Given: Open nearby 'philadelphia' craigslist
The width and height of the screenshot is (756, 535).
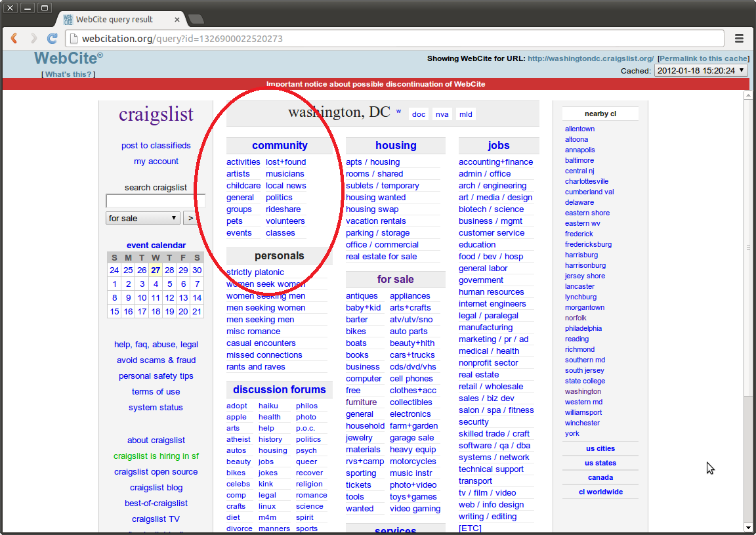Looking at the screenshot, I should click(583, 328).
